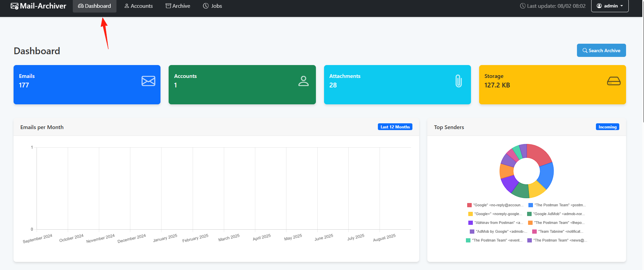The height and width of the screenshot is (270, 644).
Task: Click the 28 attachments count value
Action: pos(333,85)
